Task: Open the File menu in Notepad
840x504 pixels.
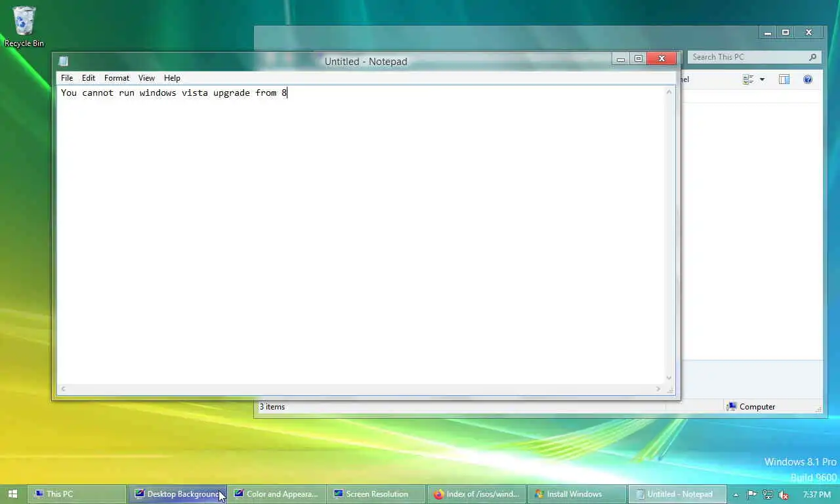Action: click(67, 77)
